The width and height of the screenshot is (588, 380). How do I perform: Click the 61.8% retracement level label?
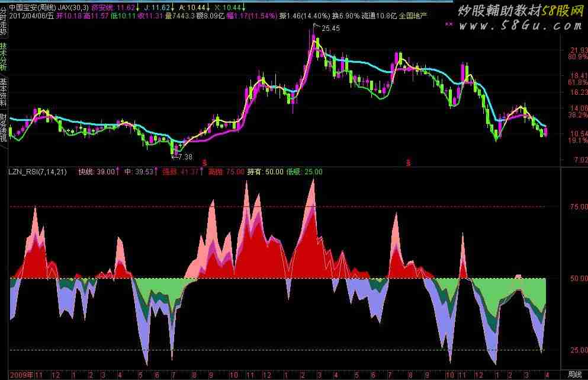pyautogui.click(x=578, y=82)
